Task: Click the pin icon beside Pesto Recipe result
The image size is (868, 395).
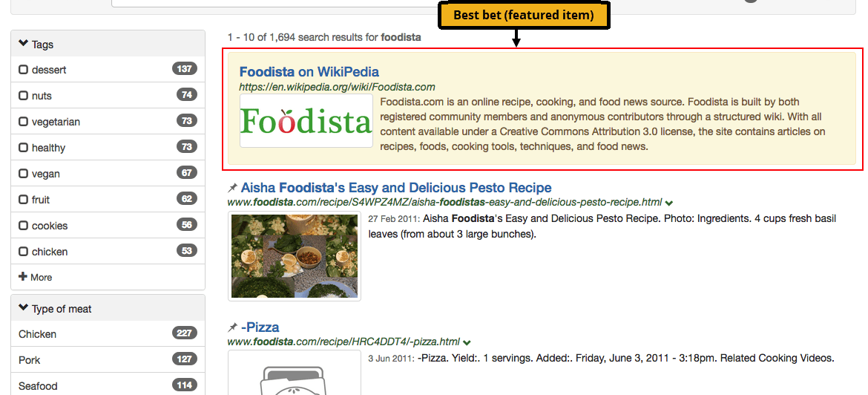Action: pyautogui.click(x=233, y=188)
